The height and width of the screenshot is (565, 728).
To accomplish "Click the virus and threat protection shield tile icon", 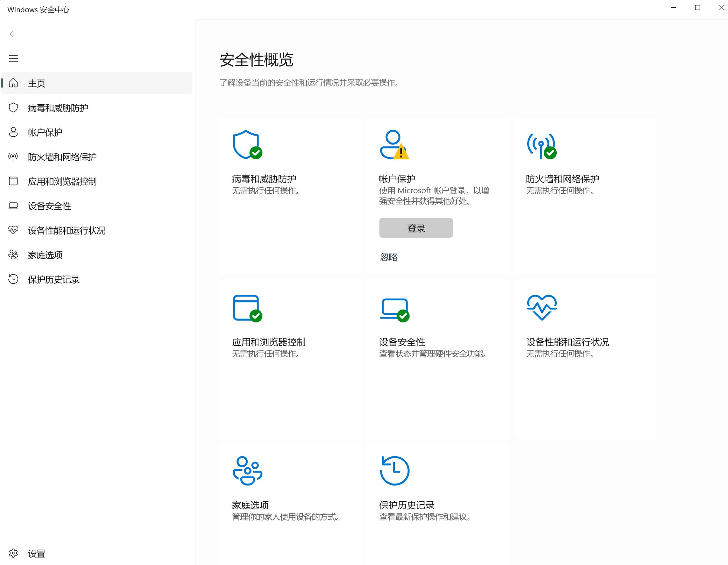I will point(247,145).
